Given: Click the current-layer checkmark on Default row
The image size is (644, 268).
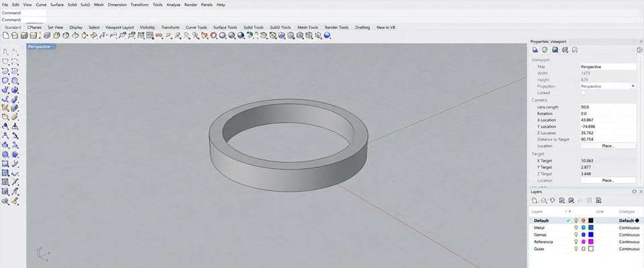Looking at the screenshot, I should (x=568, y=220).
